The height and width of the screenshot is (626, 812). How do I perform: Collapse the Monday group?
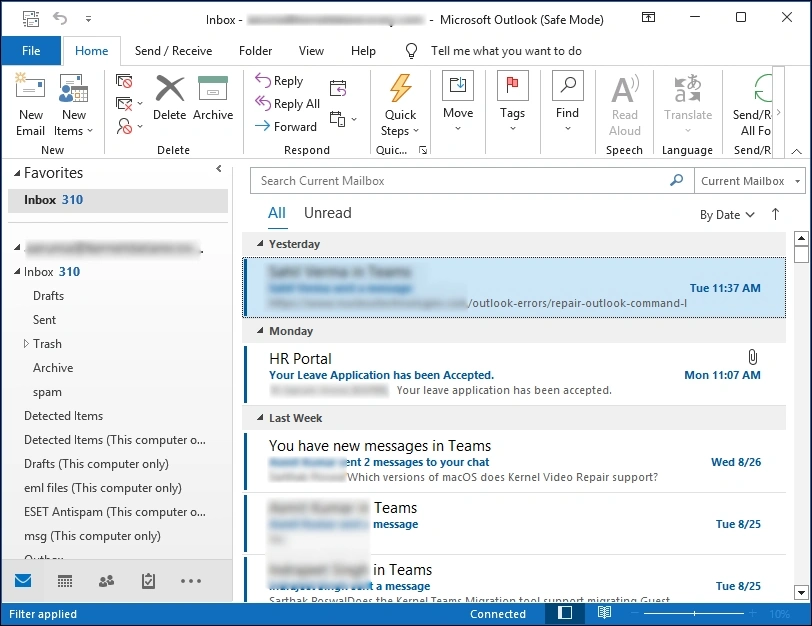pos(260,330)
